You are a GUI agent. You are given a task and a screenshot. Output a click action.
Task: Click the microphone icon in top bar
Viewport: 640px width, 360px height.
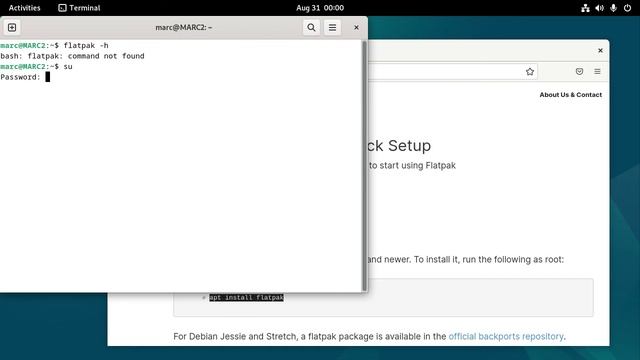[613, 8]
